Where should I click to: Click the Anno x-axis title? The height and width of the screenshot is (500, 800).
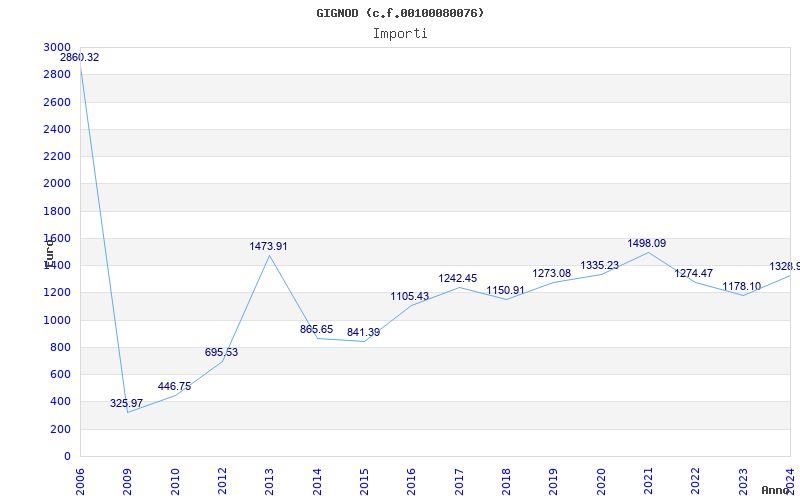coord(776,490)
